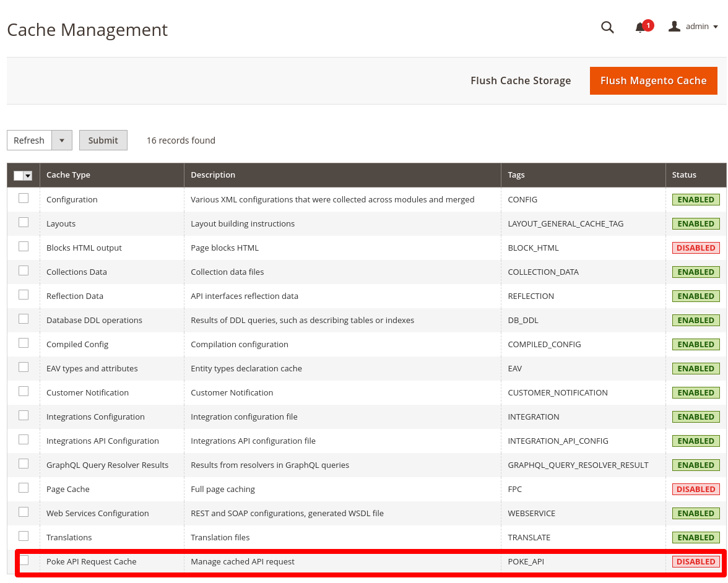Click the DISABLED badge for Page Cache
Viewport: 728px width, 583px height.
tap(696, 489)
